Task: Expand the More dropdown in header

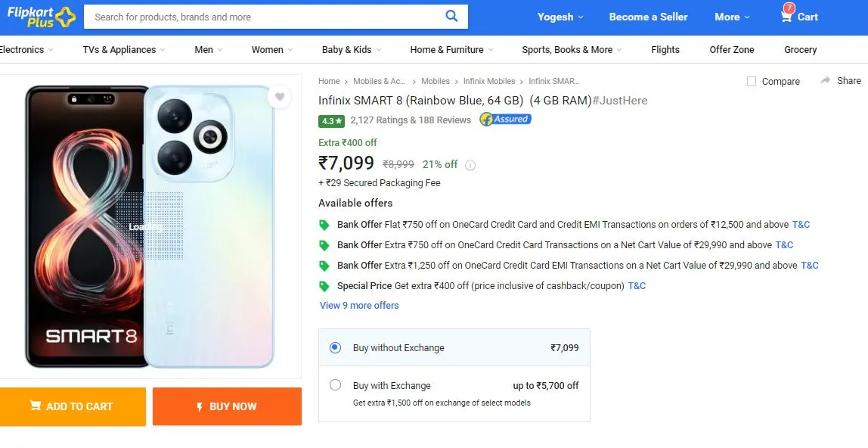Action: click(x=732, y=17)
